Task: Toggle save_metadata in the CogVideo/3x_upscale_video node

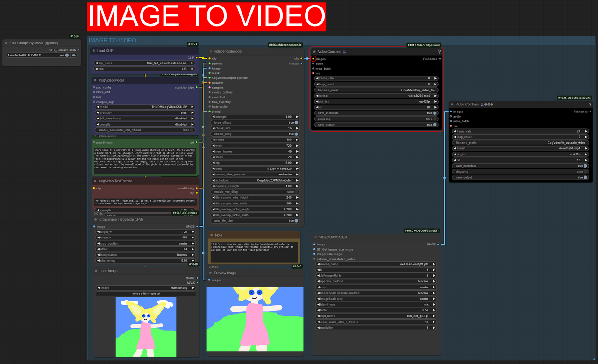Action: point(585,166)
